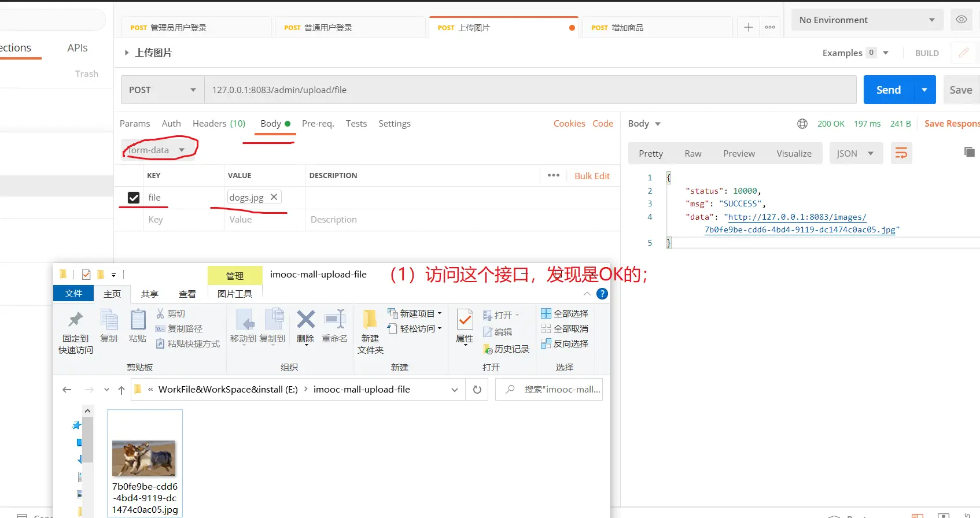
Task: Click the network globe icon in response
Action: [x=802, y=124]
